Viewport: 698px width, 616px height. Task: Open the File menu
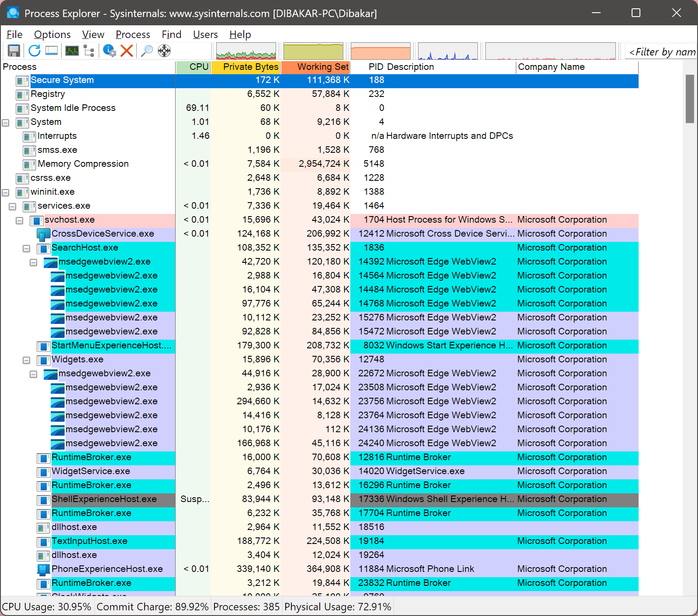(x=14, y=34)
